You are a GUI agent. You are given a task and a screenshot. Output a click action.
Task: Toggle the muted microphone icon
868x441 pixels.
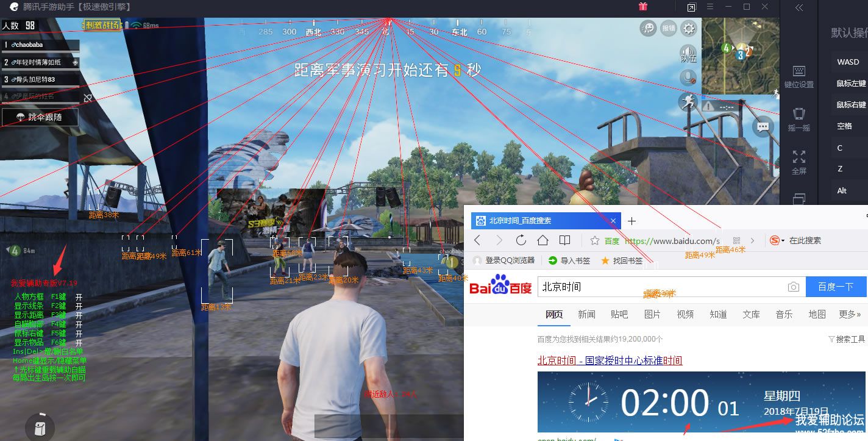coord(688,77)
